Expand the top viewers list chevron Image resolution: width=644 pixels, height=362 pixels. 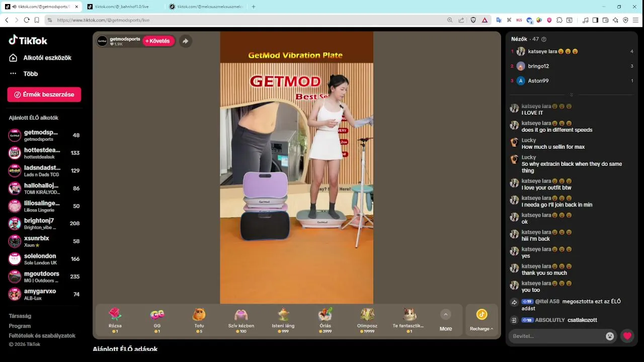[572, 95]
